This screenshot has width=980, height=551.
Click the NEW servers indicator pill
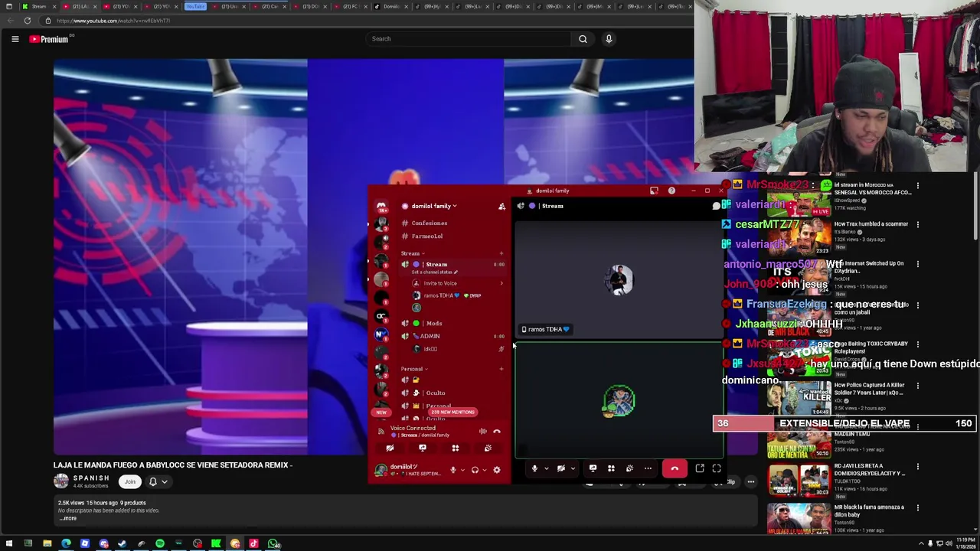tap(381, 412)
